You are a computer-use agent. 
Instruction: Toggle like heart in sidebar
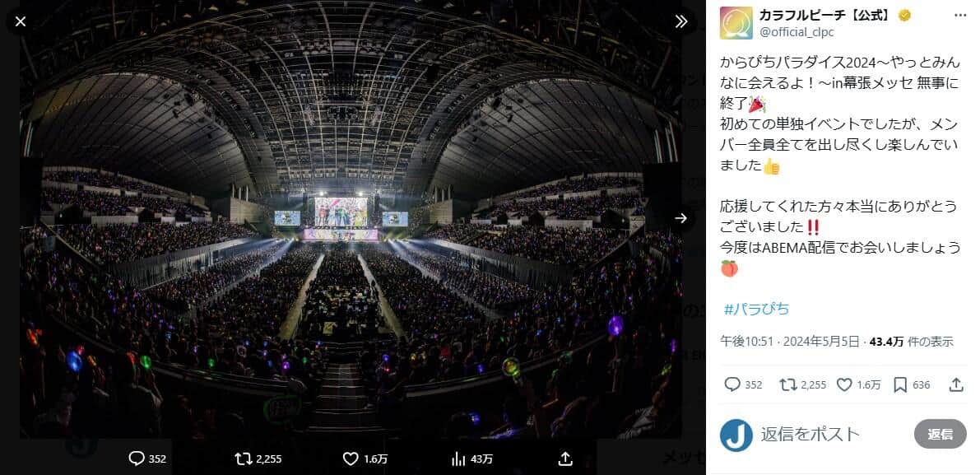tap(844, 384)
